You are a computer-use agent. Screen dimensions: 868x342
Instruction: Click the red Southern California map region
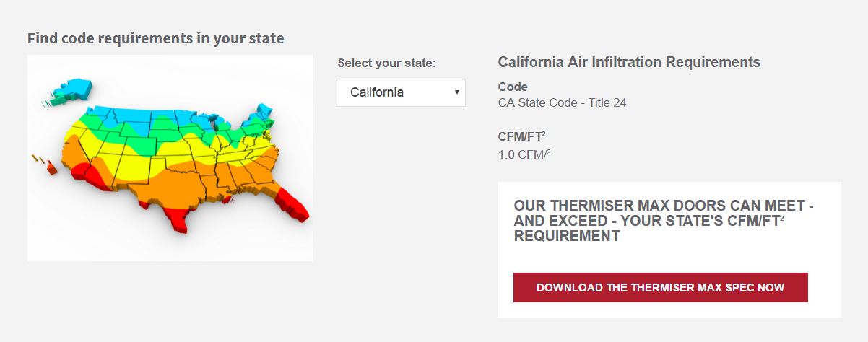tap(95, 177)
